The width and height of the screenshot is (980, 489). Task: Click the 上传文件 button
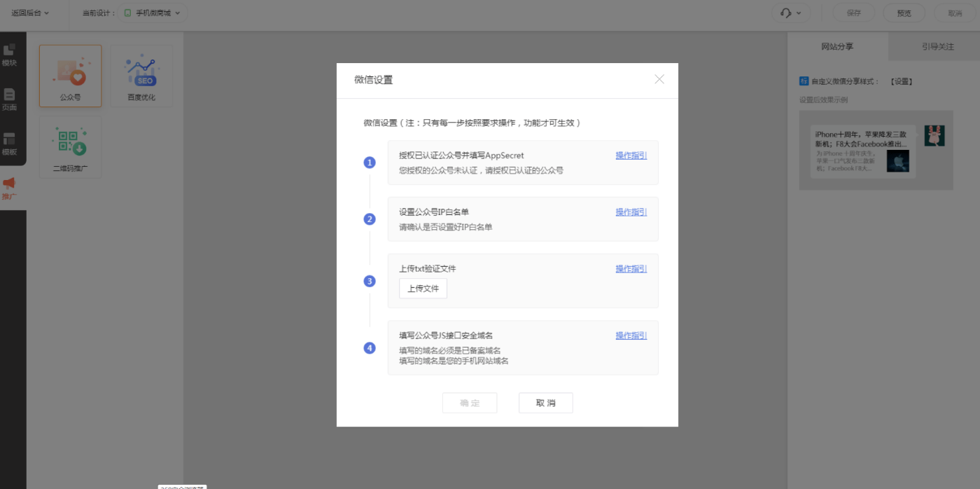pyautogui.click(x=423, y=289)
